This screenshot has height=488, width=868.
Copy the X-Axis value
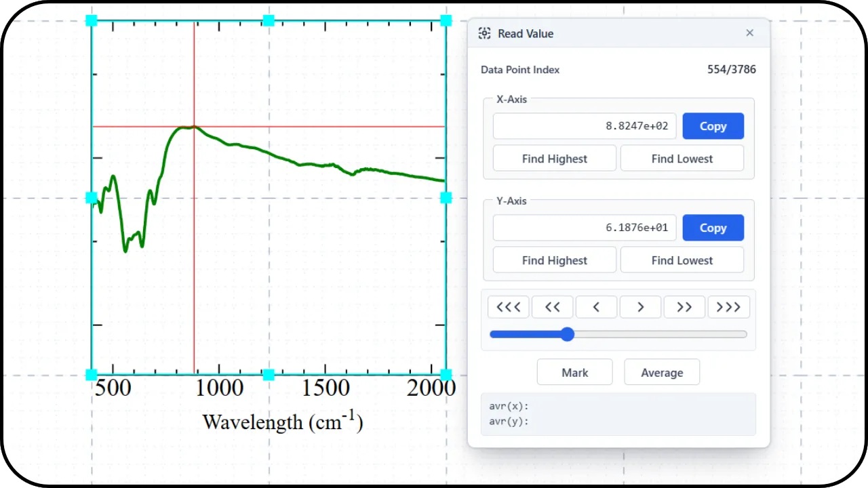[x=713, y=126]
